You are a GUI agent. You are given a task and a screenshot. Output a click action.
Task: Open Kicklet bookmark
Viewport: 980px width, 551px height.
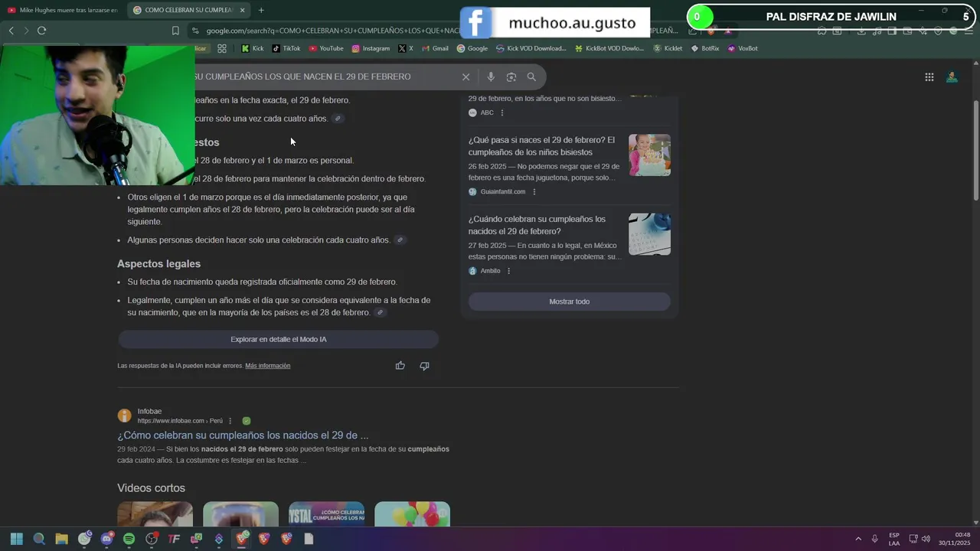(668, 48)
